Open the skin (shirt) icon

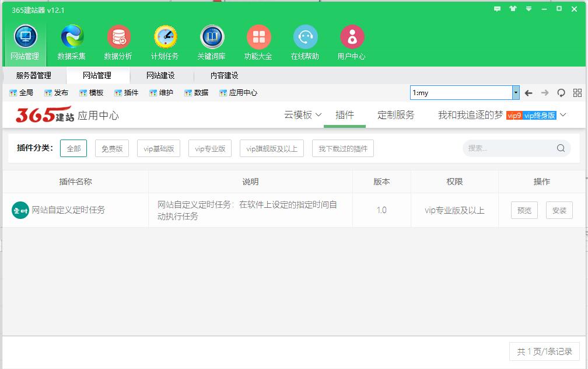coord(513,9)
